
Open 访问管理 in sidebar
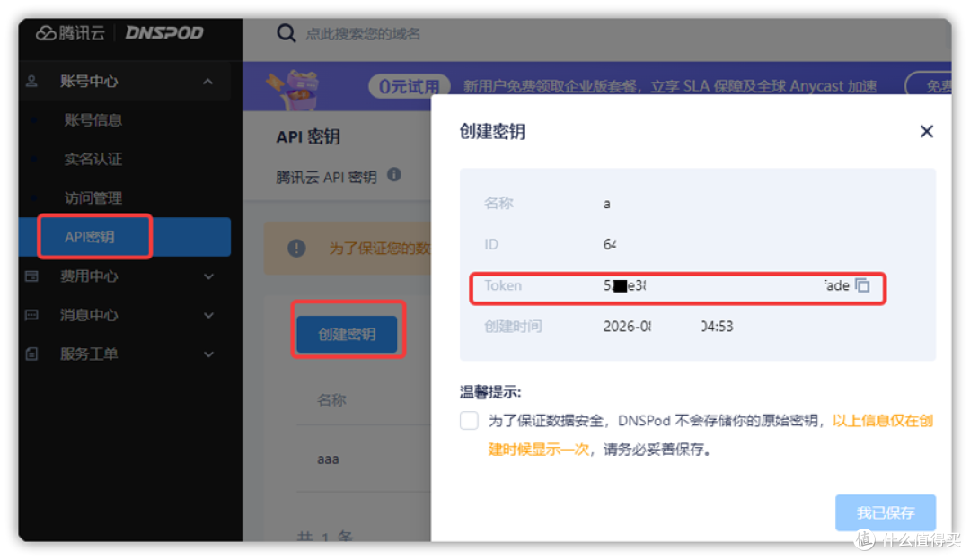(x=93, y=198)
